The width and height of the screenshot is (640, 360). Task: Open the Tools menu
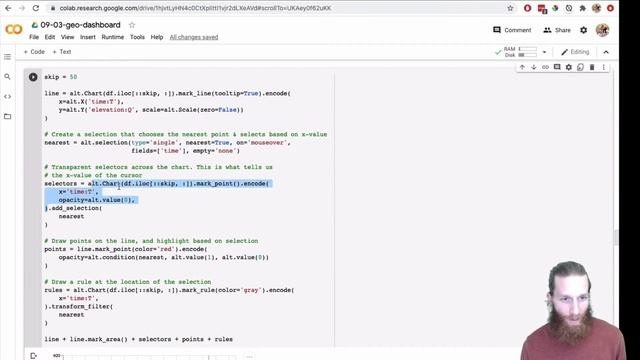137,37
